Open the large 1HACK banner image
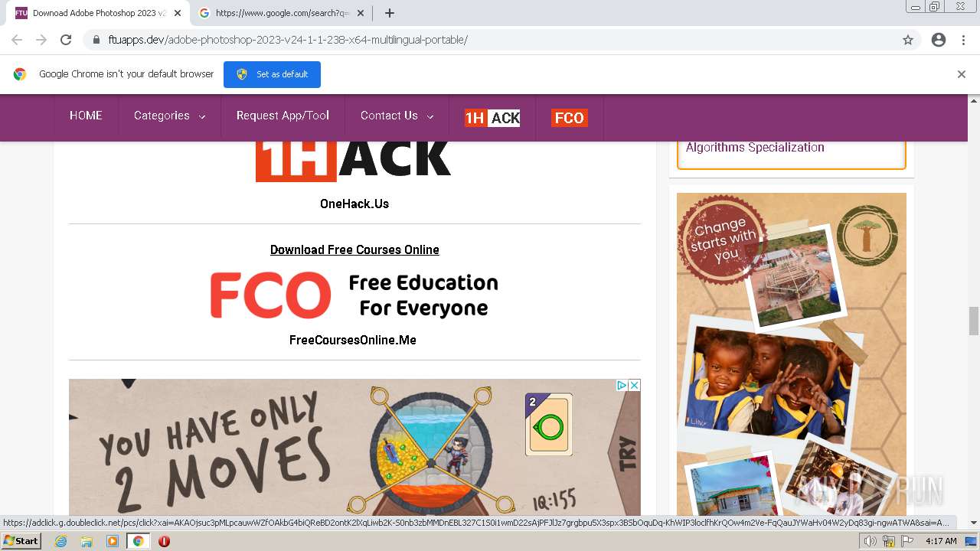Viewport: 980px width, 551px height. tap(354, 161)
